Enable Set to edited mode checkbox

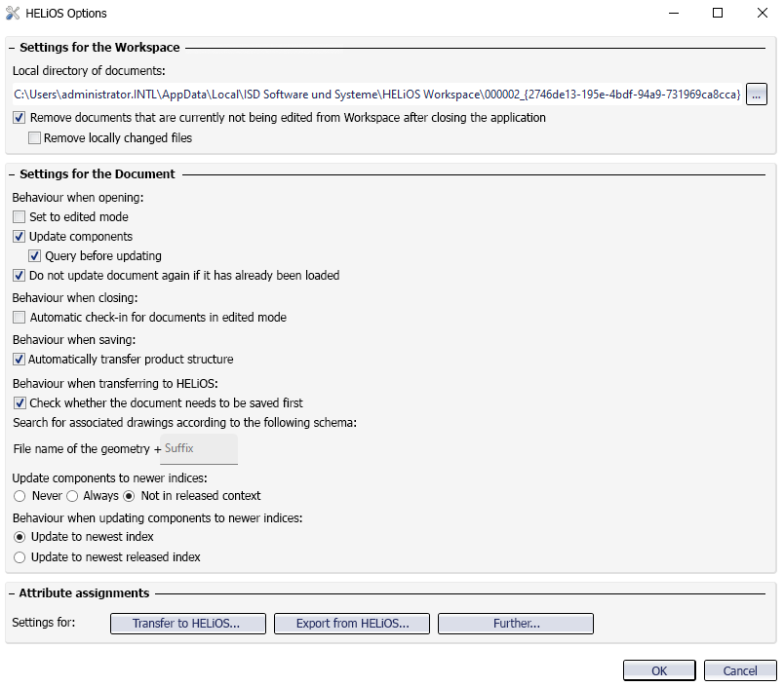pos(19,217)
